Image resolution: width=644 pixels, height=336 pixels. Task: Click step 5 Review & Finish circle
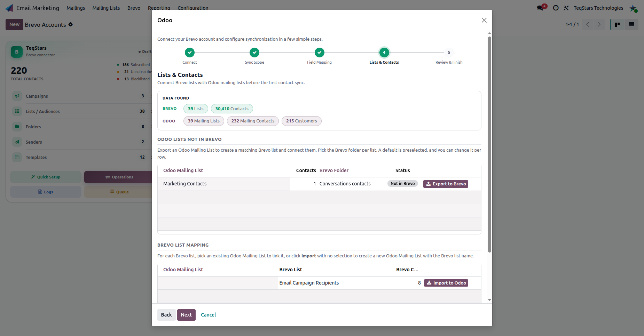click(449, 53)
